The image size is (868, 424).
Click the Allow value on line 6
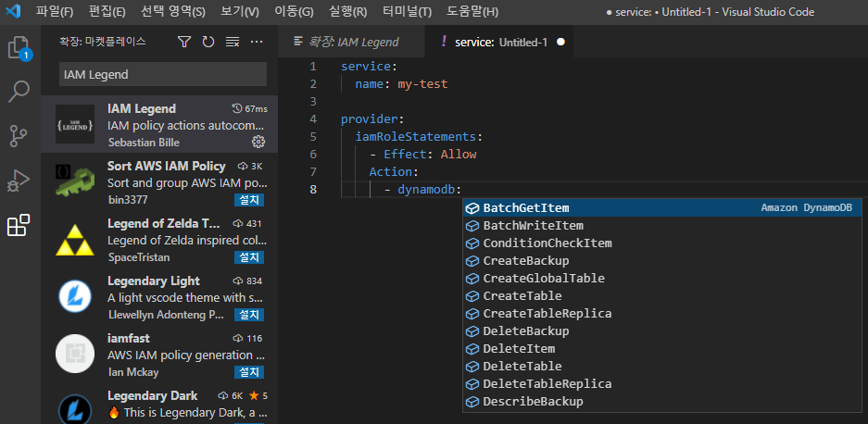(459, 155)
